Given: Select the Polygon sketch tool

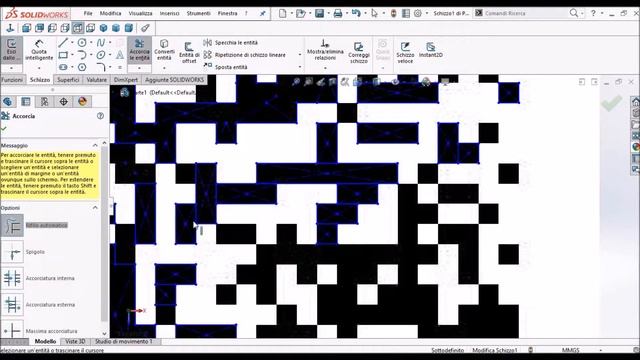Looking at the screenshot, I should click(x=82, y=67).
